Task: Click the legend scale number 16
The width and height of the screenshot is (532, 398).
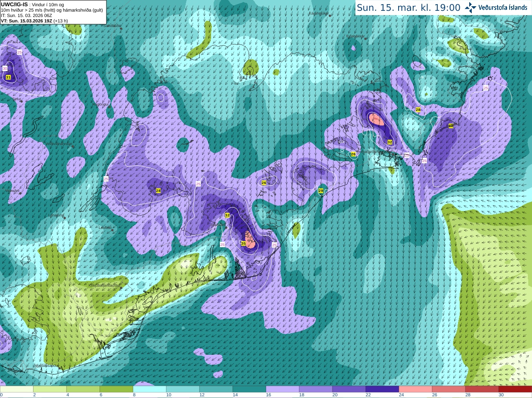Action: (268, 395)
